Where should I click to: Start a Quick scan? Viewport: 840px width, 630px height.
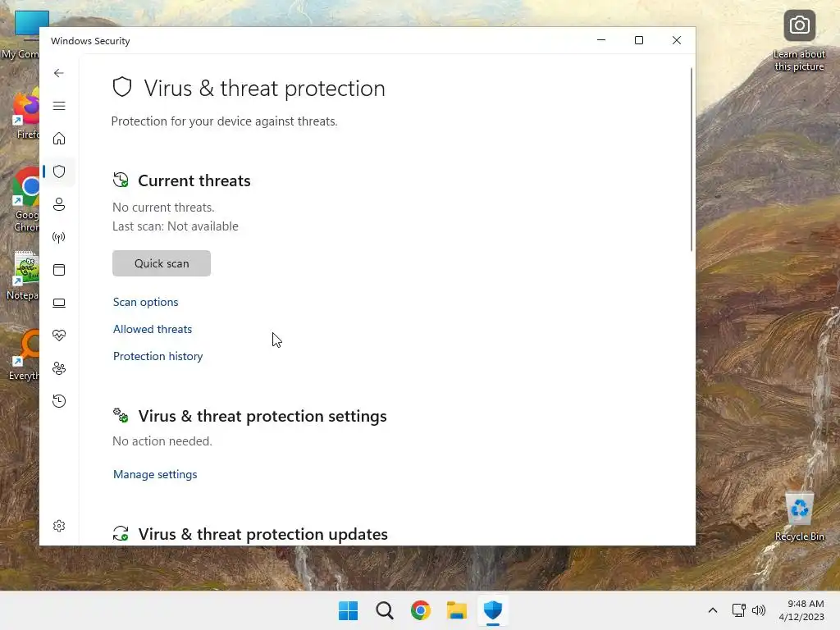click(162, 263)
